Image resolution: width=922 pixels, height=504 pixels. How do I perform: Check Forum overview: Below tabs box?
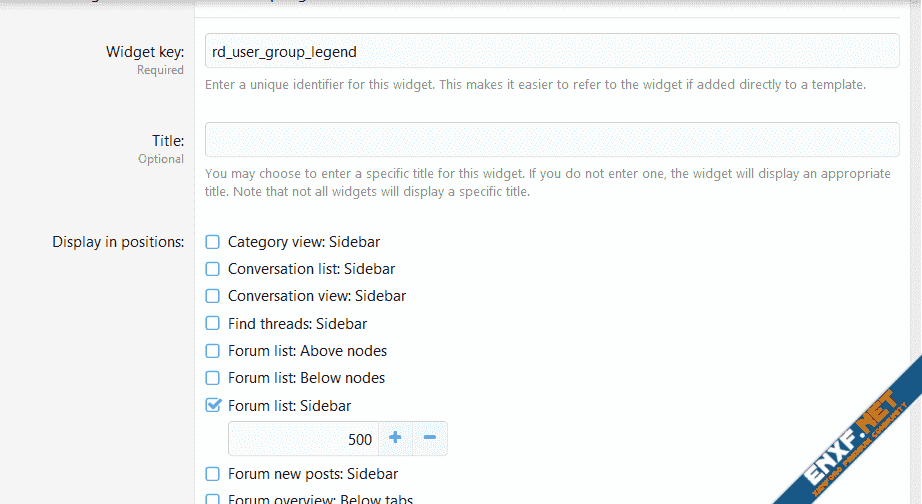pos(212,499)
